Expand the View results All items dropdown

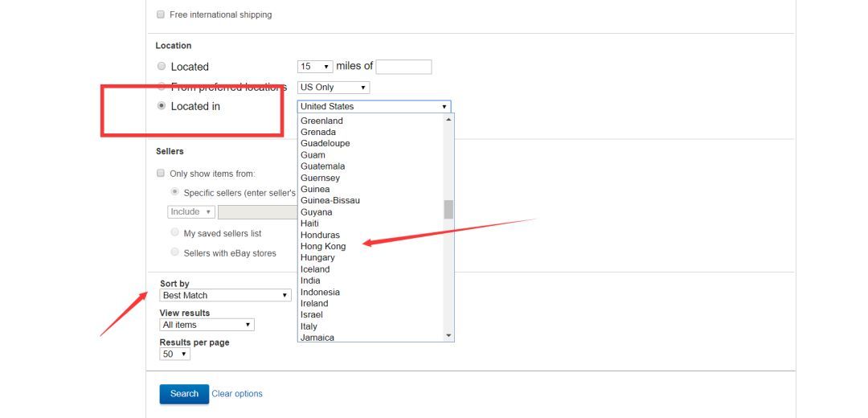(207, 325)
